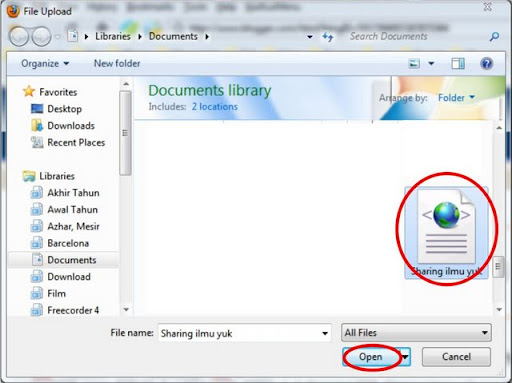The width and height of the screenshot is (512, 383).
Task: Open the Awal Tahun library
Action: click(72, 209)
